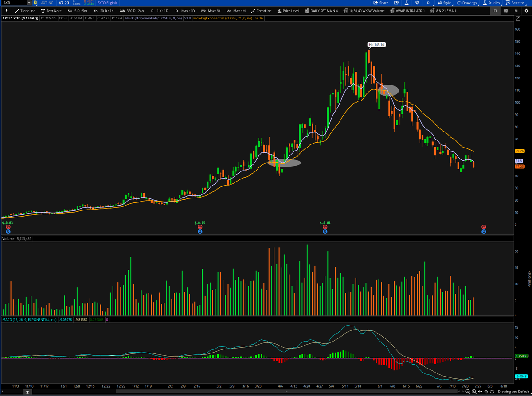This screenshot has width=532, height=396.
Task: Load the 8 & 21 EMA 1 study set
Action: pos(443,11)
